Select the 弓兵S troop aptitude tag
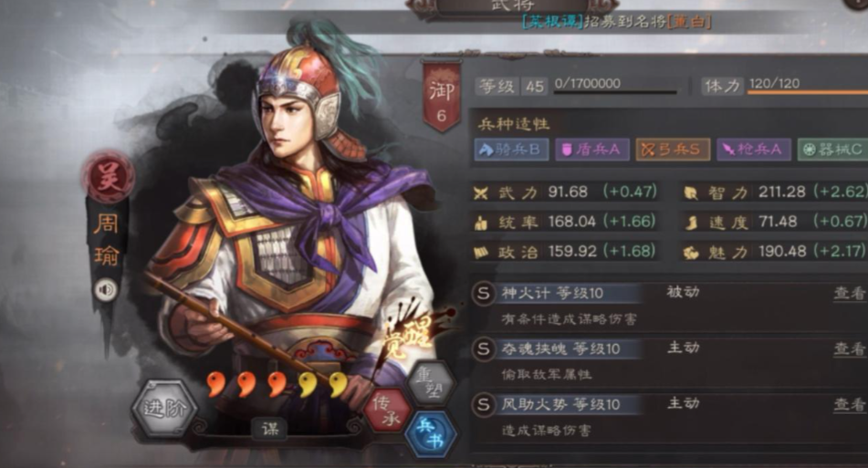Viewport: 868px width, 468px height. tap(673, 150)
